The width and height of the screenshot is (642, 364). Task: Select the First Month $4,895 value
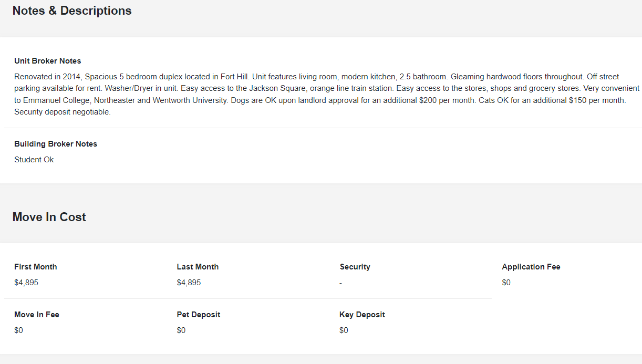coord(26,283)
